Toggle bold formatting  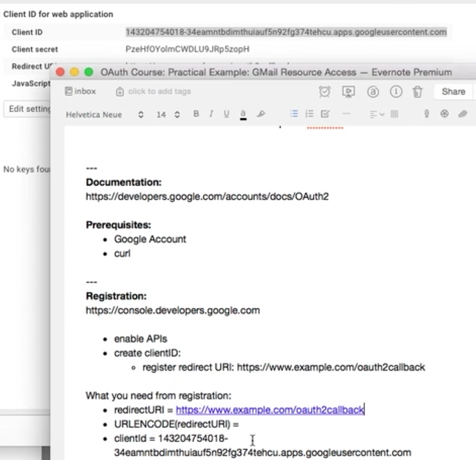point(196,114)
